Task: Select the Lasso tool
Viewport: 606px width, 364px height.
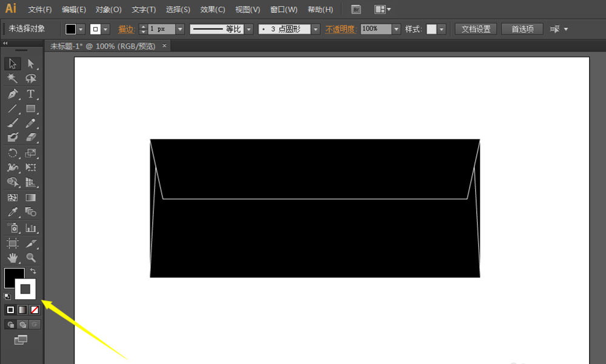Action: [x=30, y=79]
